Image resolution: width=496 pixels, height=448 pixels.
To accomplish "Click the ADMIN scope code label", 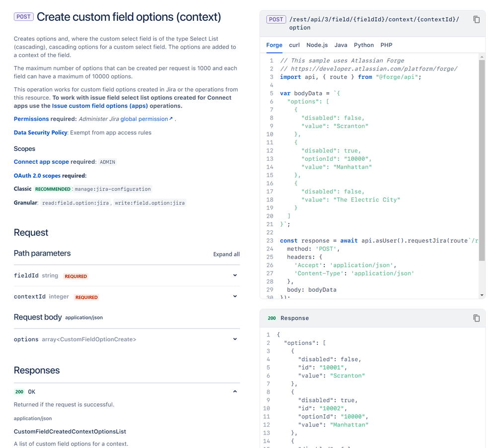I will pyautogui.click(x=108, y=162).
